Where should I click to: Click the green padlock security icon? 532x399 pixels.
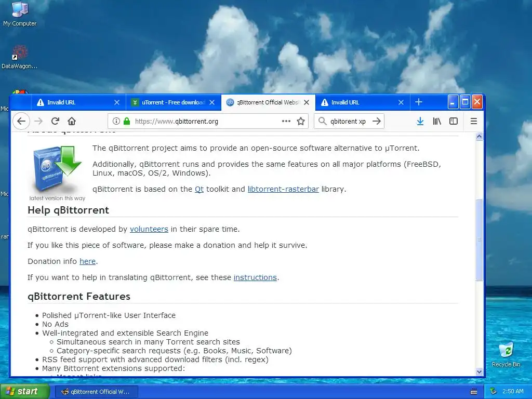tap(127, 121)
